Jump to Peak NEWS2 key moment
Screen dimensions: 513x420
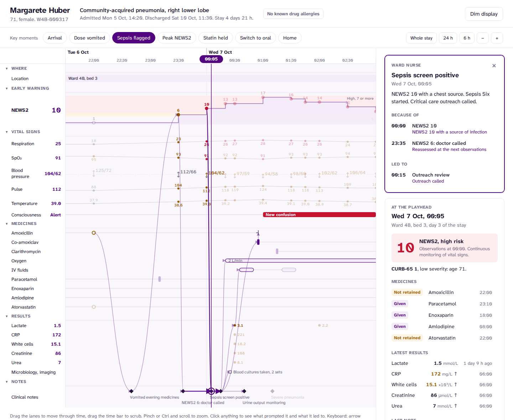(177, 38)
